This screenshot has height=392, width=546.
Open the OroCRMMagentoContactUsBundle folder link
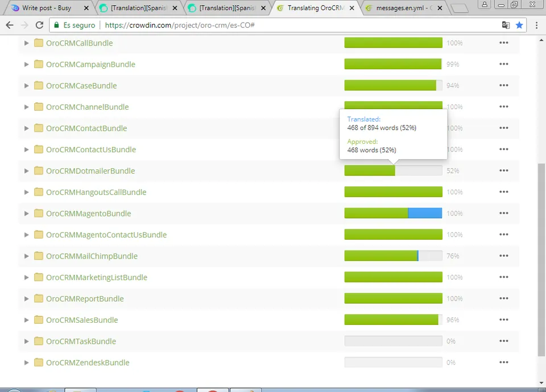click(106, 235)
